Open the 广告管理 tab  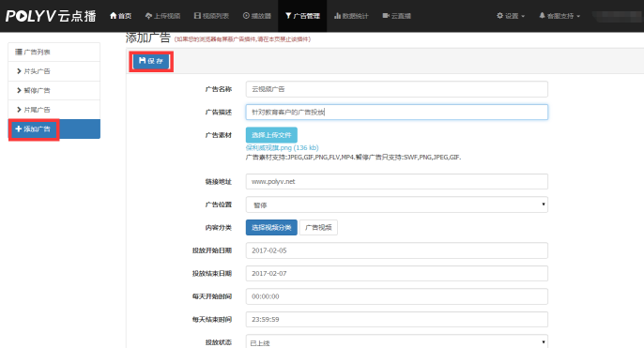(302, 16)
